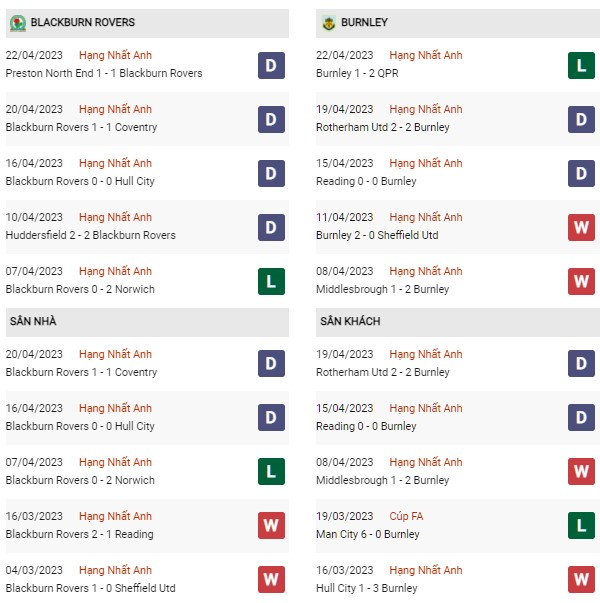Screen dimensions: 600x603
Task: Open the Cúp FA competition link
Action: coord(406,516)
